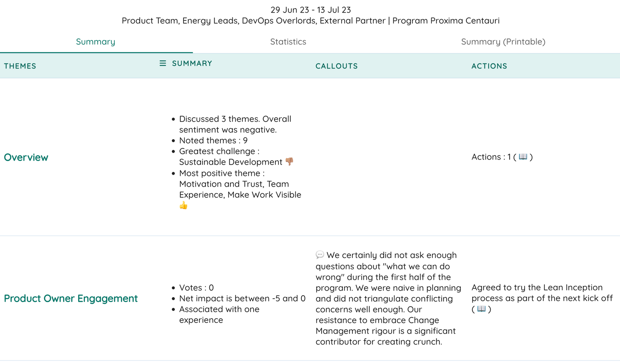Click the Summary tab
This screenshot has height=364, width=620.
click(95, 41)
